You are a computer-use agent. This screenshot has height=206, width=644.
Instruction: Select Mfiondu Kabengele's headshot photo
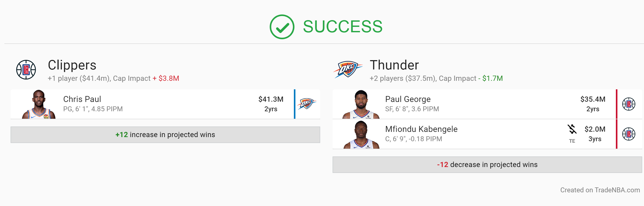361,134
